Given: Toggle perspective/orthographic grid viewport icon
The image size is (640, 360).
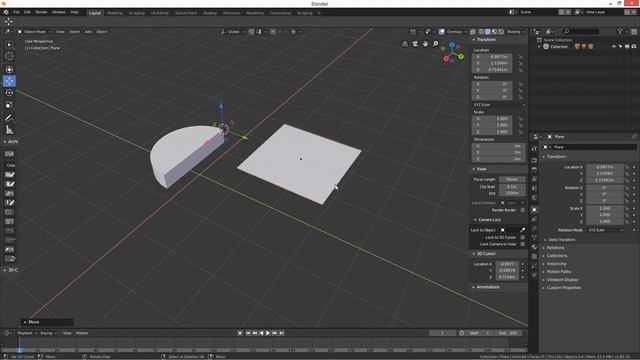Looking at the screenshot, I should tap(405, 44).
